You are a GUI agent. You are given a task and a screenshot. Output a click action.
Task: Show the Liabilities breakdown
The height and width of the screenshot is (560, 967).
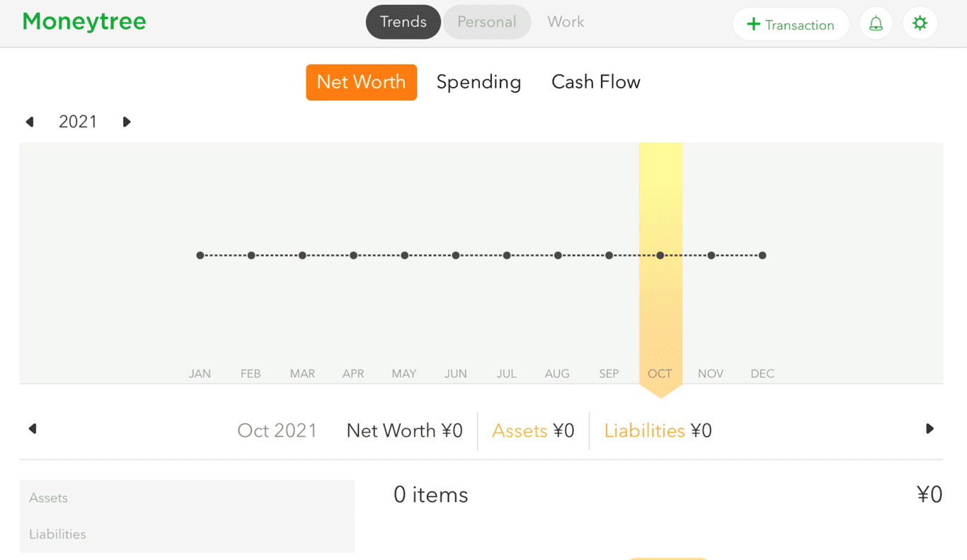point(657,430)
